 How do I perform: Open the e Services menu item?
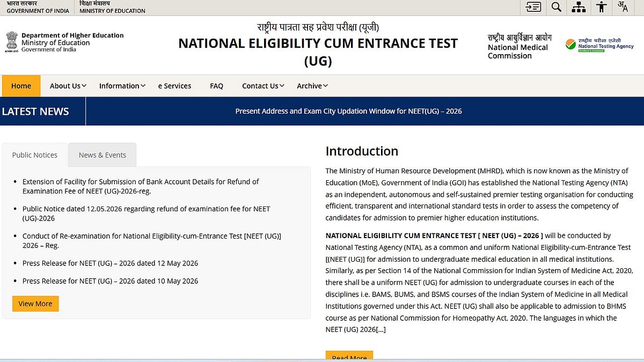174,86
